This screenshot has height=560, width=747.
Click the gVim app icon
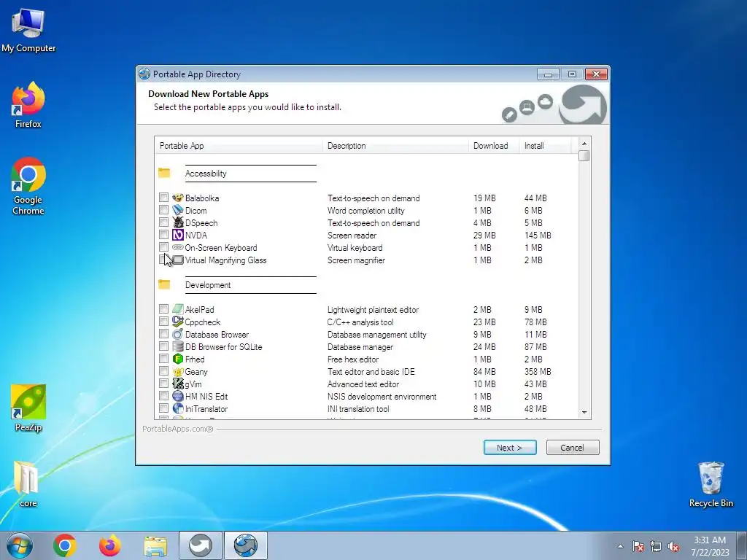[x=178, y=384]
